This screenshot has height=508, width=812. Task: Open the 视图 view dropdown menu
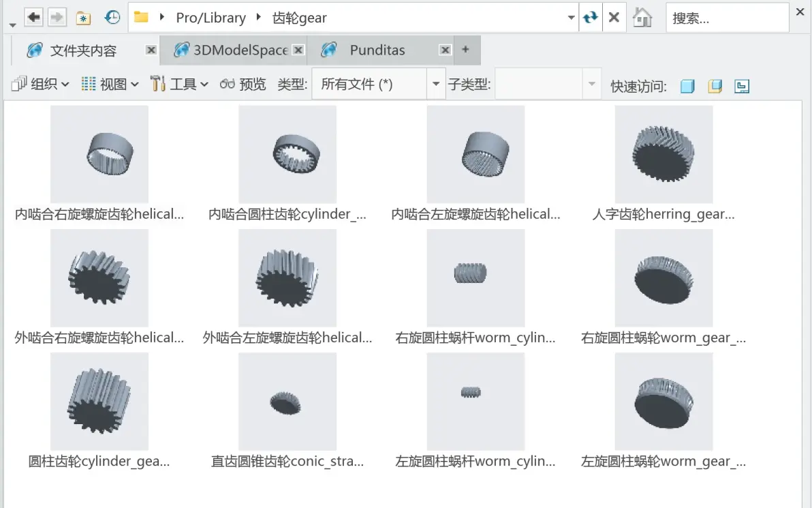[110, 84]
